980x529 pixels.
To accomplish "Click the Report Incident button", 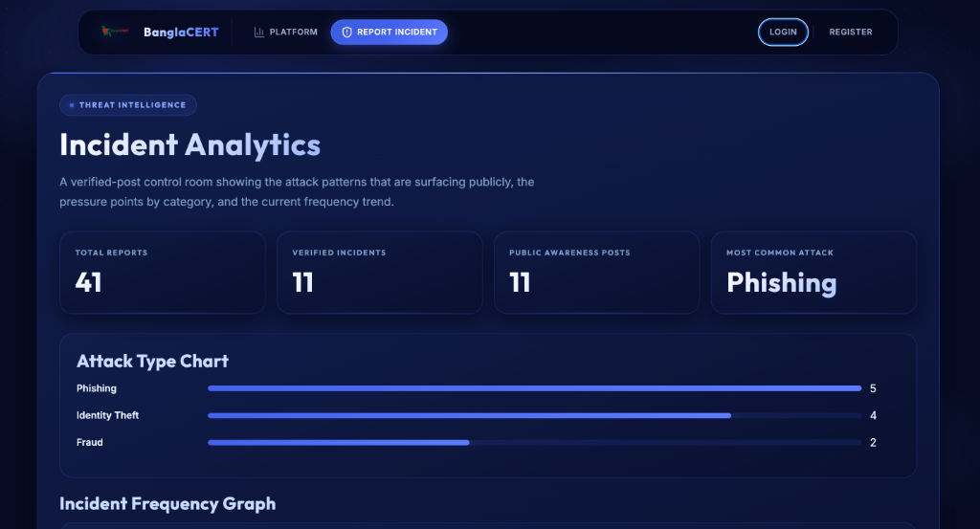I will click(389, 32).
